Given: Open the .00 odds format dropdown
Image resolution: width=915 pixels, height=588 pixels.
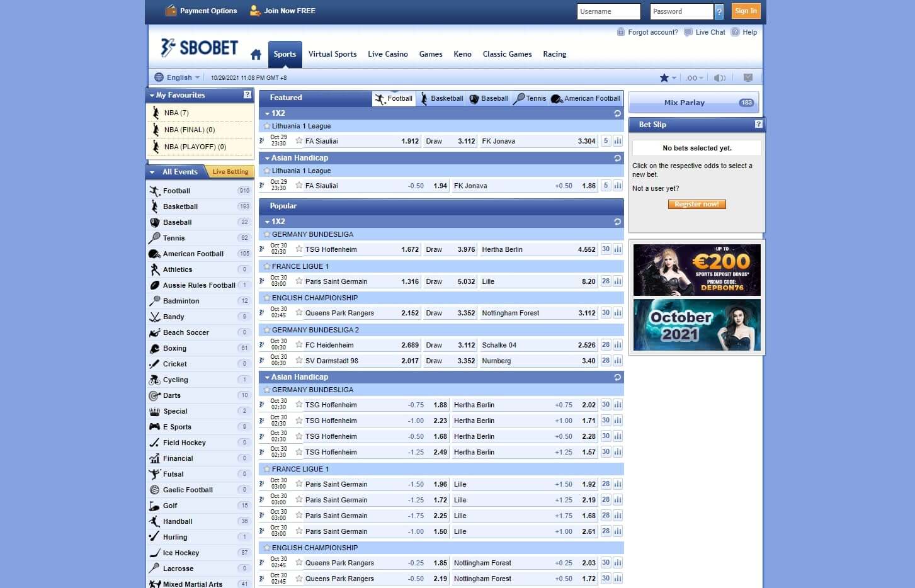Looking at the screenshot, I should (693, 77).
